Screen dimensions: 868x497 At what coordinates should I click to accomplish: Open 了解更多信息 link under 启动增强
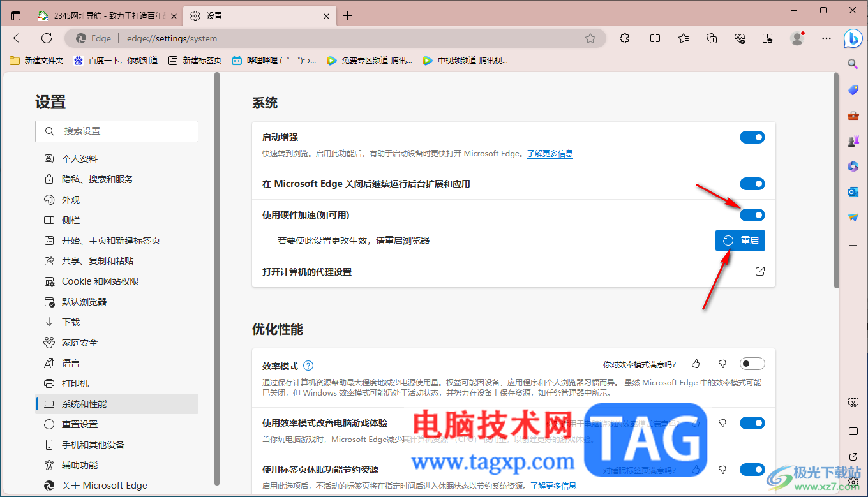pos(550,154)
